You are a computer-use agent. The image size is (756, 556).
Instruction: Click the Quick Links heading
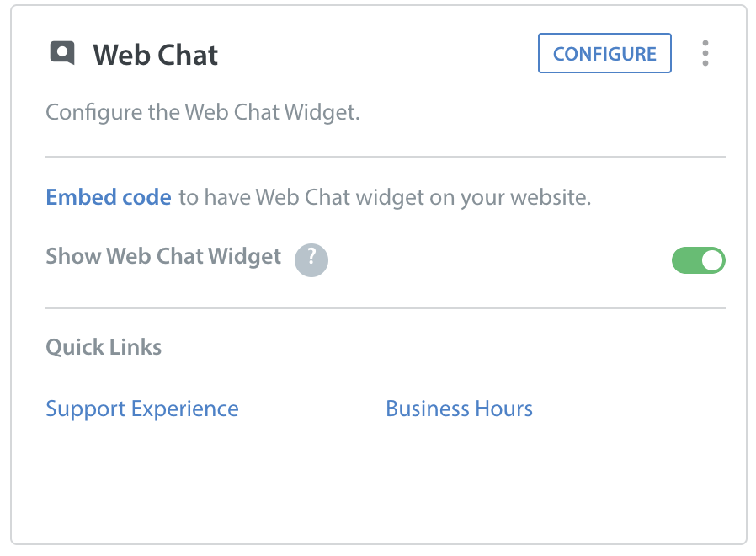pyautogui.click(x=104, y=347)
